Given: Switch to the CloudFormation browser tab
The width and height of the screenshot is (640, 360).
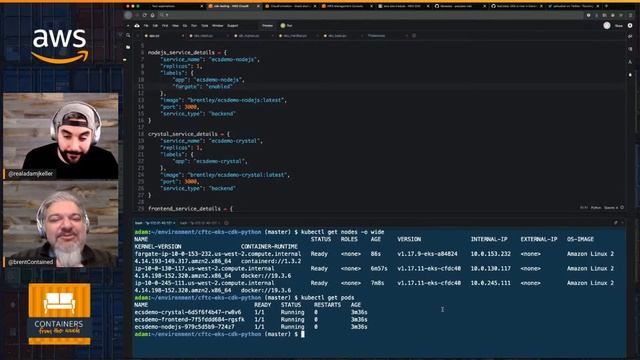Looking at the screenshot, I should (289, 6).
